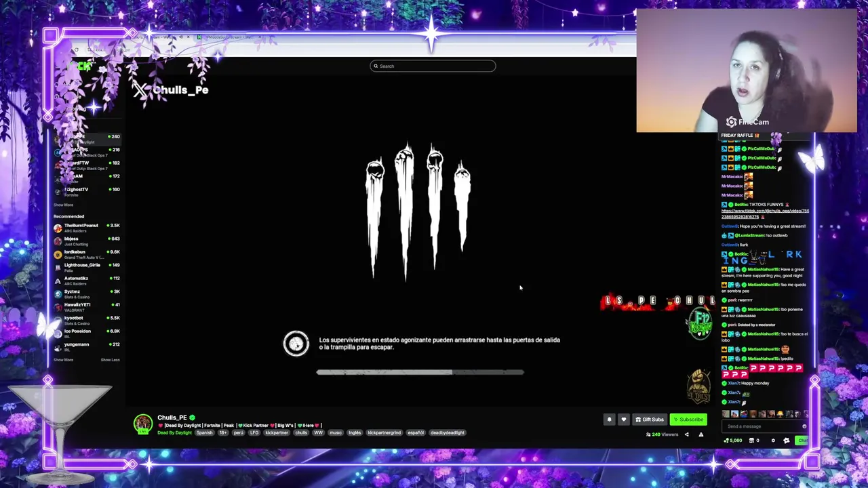Select the WW tag
This screenshot has height=488, width=868.
click(318, 432)
